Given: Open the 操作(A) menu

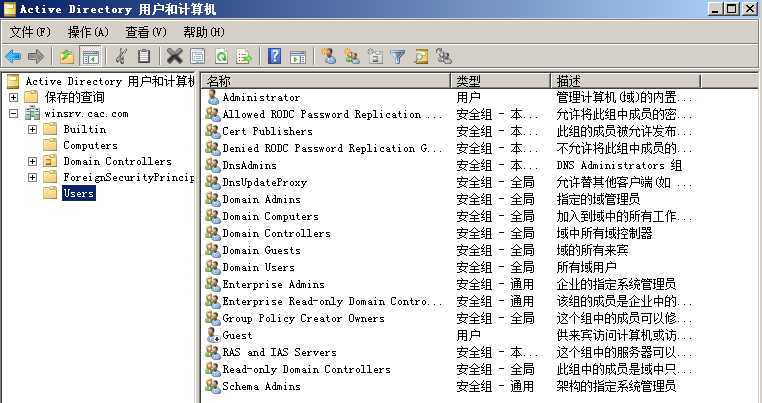Looking at the screenshot, I should [x=88, y=33].
